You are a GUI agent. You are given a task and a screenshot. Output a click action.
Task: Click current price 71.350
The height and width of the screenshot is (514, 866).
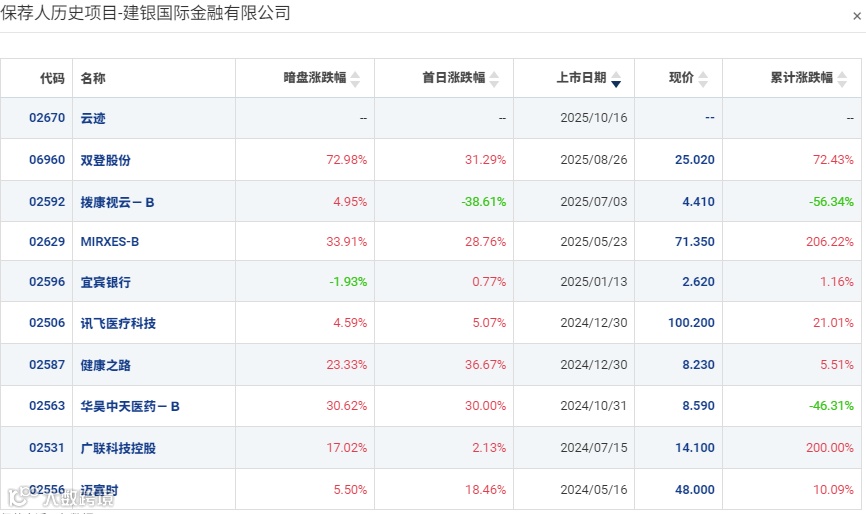(x=695, y=241)
